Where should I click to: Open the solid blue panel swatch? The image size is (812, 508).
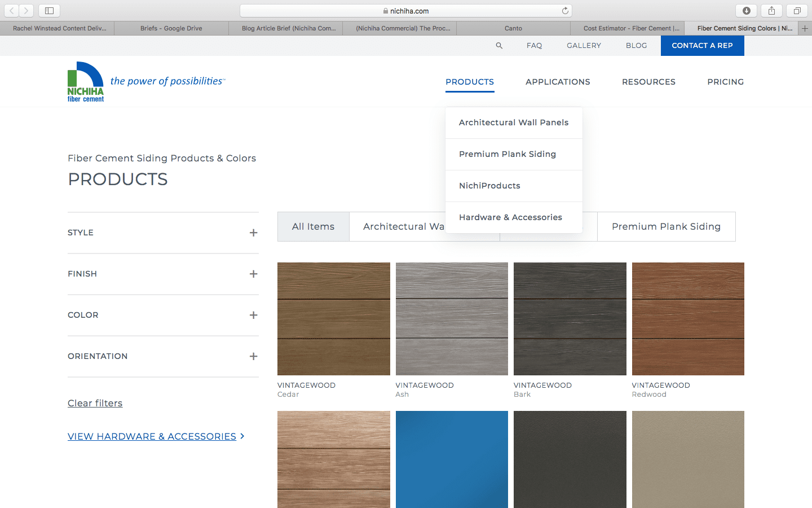(x=452, y=459)
